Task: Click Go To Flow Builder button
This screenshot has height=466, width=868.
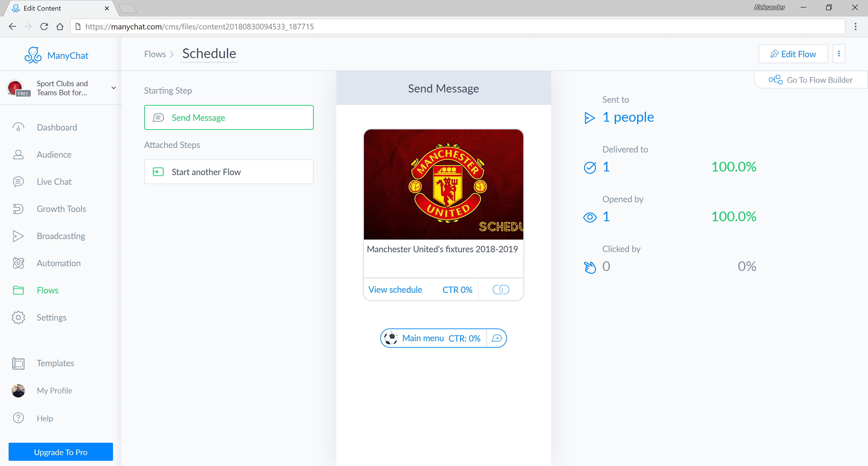Action: (811, 80)
